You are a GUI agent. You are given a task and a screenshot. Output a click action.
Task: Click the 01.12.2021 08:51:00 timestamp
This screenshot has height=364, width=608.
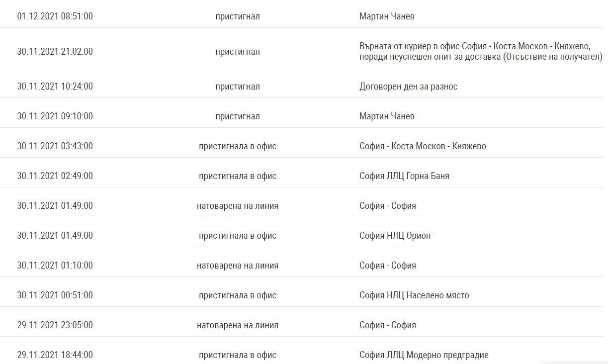click(x=55, y=16)
